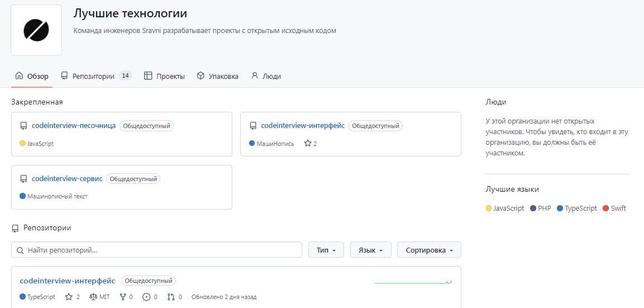644x308 pixels.
Task: Click the forks icon in repository row
Action: pos(123,297)
